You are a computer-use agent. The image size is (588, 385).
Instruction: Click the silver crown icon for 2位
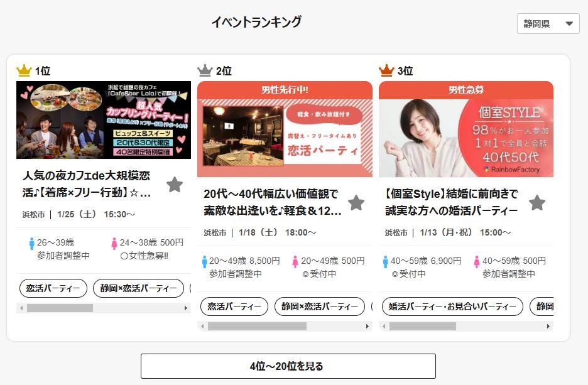click(205, 70)
